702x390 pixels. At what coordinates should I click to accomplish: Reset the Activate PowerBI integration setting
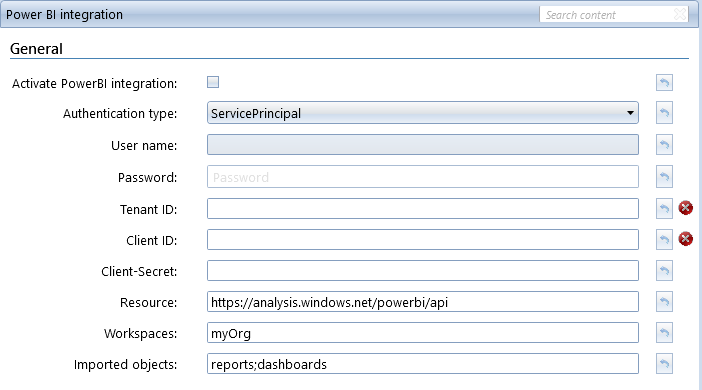pyautogui.click(x=664, y=83)
